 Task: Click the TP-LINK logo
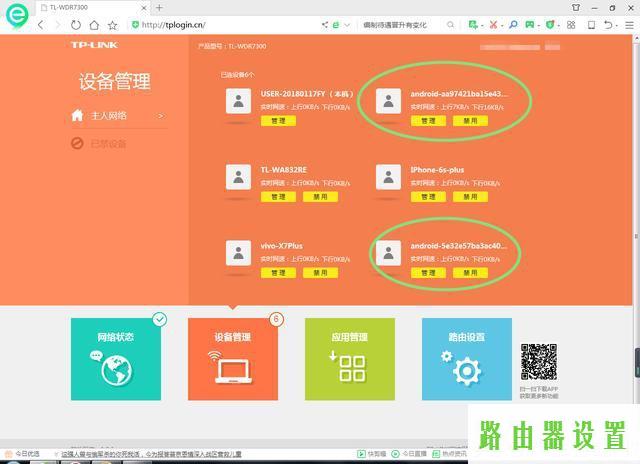click(x=94, y=45)
